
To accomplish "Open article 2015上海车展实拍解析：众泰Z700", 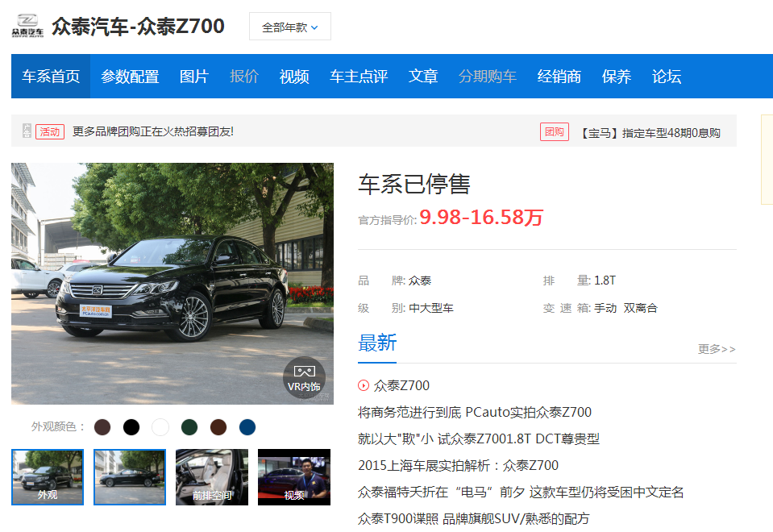I will (x=458, y=465).
